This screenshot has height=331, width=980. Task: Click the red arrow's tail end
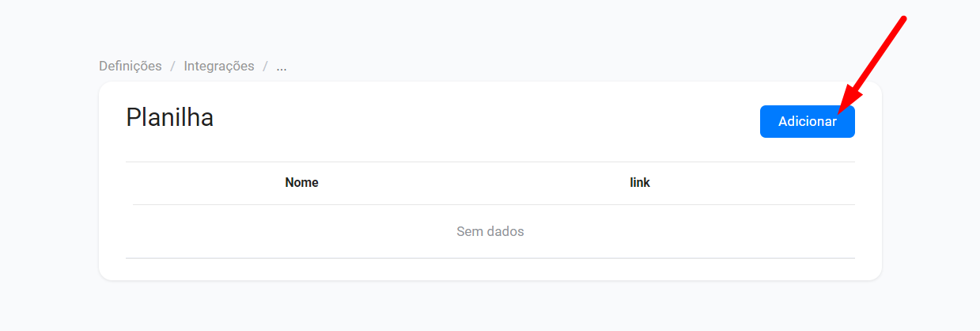(x=902, y=19)
